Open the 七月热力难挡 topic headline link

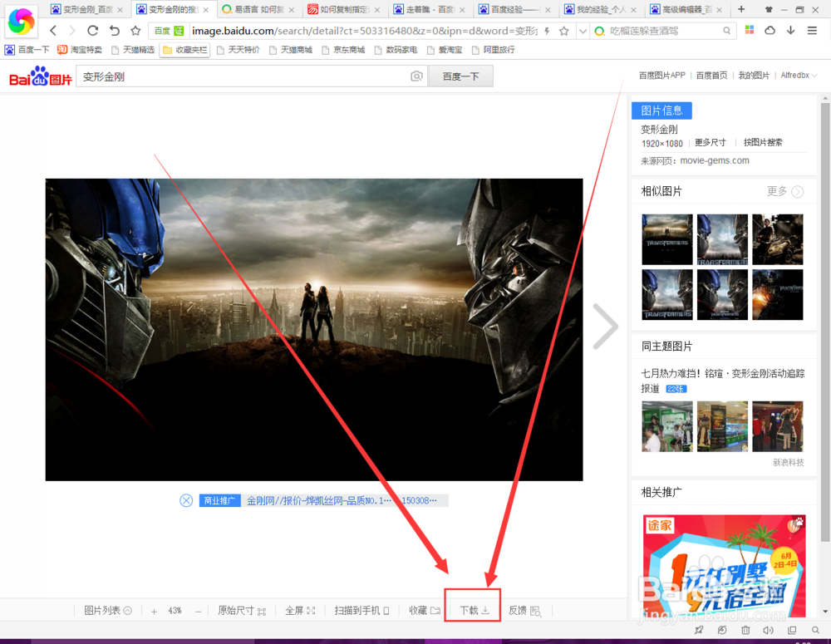click(723, 381)
